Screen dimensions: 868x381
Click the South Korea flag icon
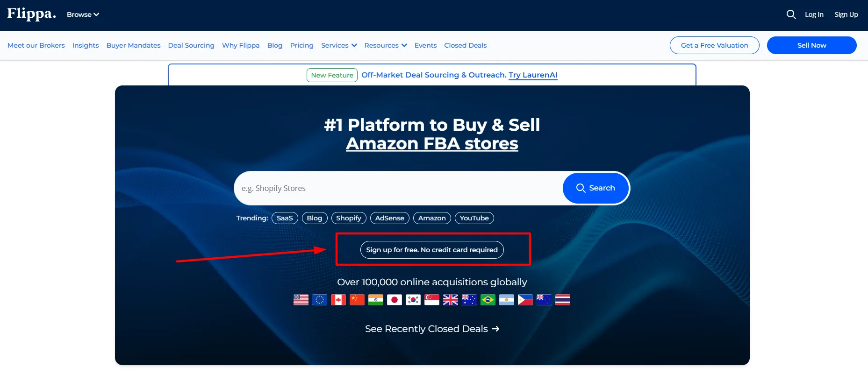(x=413, y=300)
